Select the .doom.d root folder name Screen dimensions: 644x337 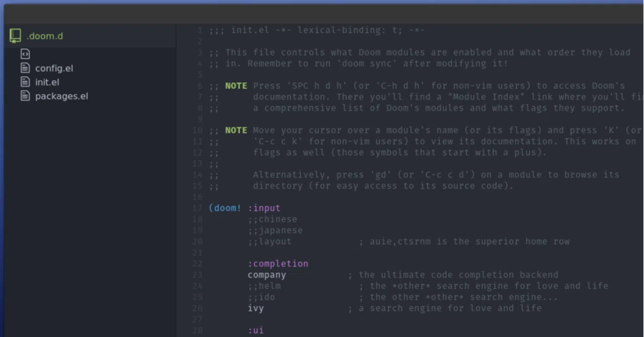[x=45, y=36]
